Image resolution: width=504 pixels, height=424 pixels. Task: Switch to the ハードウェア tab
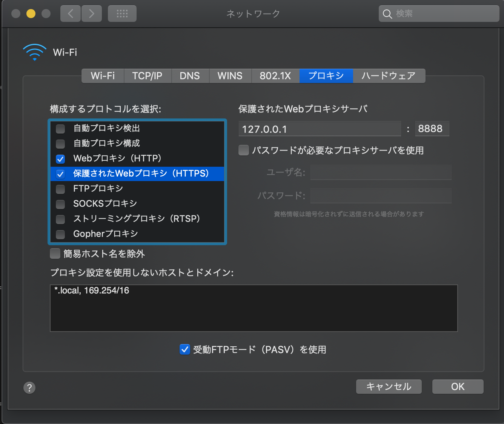[x=389, y=76]
